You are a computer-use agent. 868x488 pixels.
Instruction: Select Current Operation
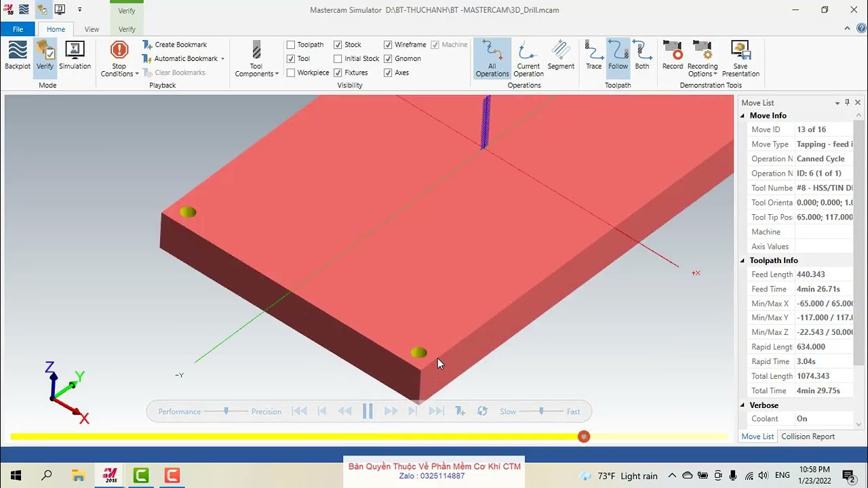(528, 59)
